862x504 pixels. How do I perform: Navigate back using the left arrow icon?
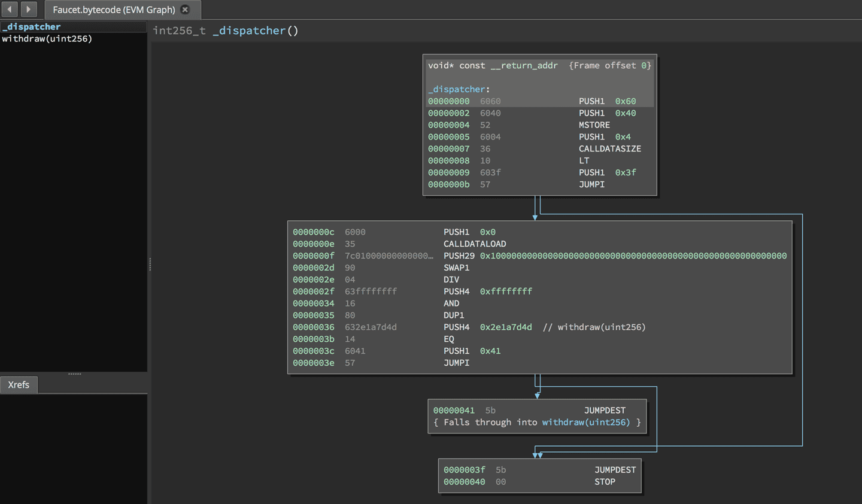10,9
